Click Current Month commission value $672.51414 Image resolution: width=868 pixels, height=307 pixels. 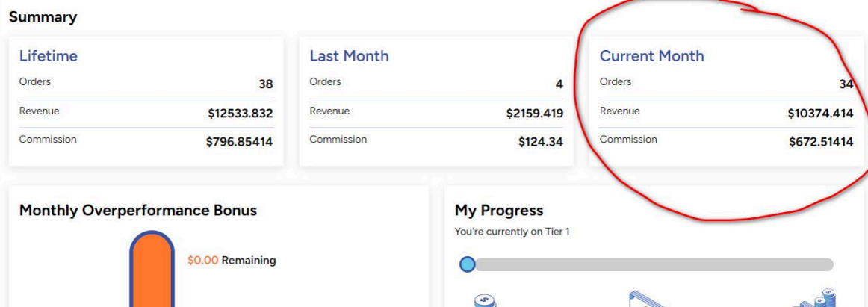(820, 142)
